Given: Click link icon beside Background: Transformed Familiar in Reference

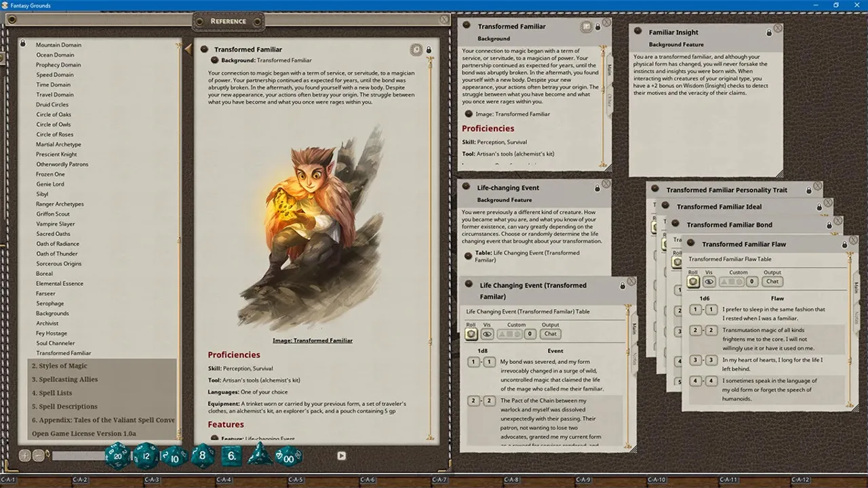Looking at the screenshot, I should click(215, 60).
